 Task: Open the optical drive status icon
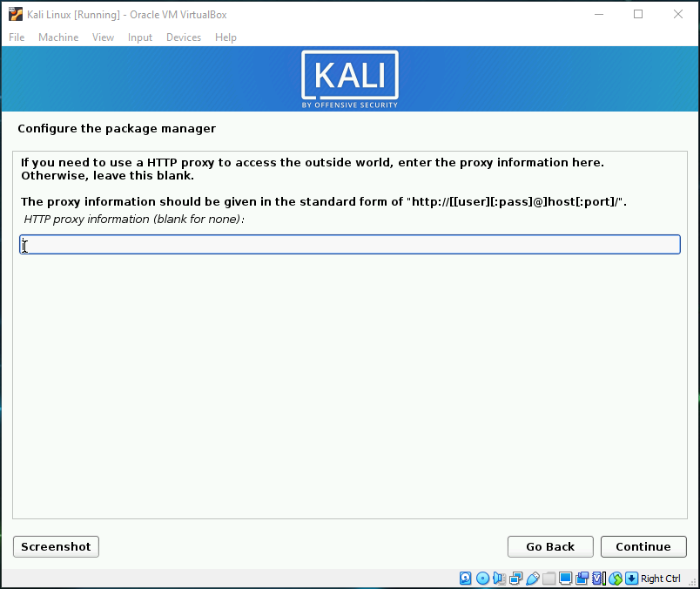click(482, 579)
